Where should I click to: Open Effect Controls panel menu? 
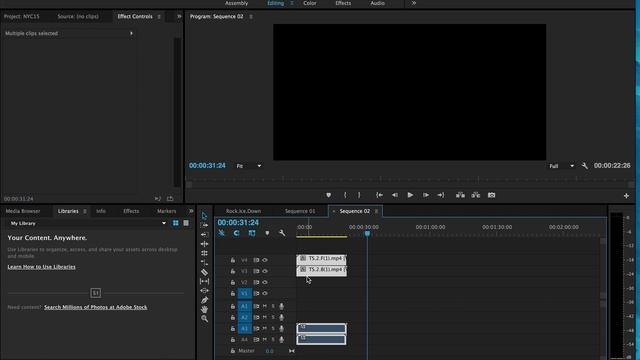(x=159, y=17)
